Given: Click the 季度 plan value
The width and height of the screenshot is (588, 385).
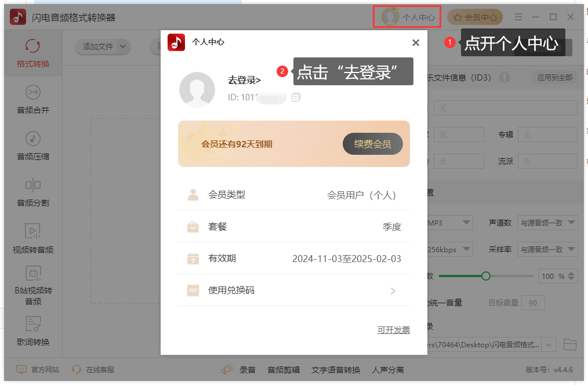Looking at the screenshot, I should [392, 227].
